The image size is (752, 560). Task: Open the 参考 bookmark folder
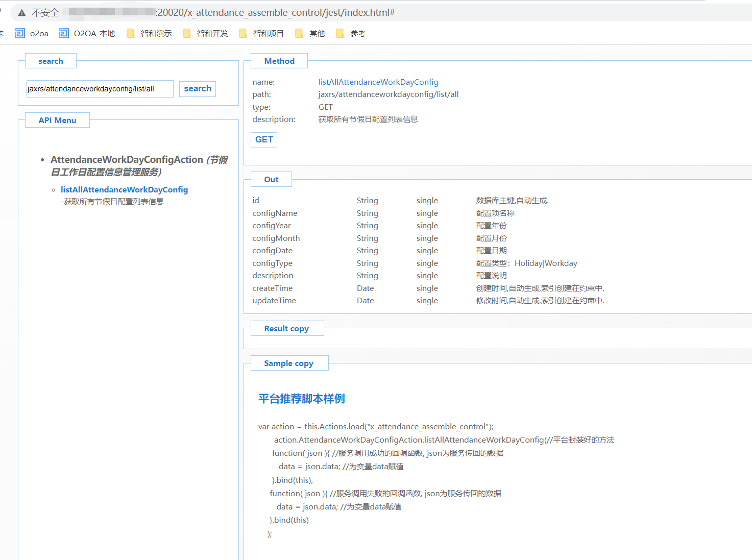351,34
